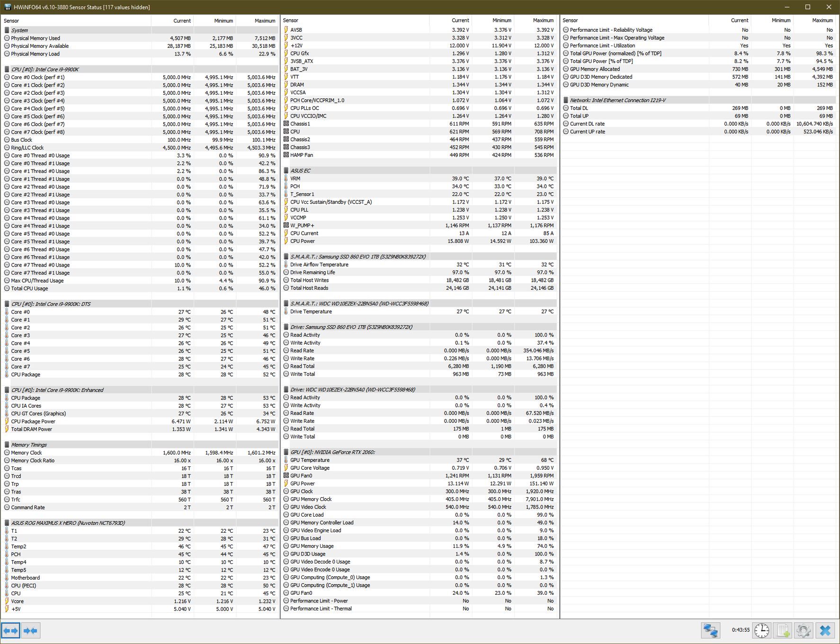This screenshot has height=644, width=840.
Task: Click thermometer icon beside Drive Airflow Temperature
Action: [286, 264]
